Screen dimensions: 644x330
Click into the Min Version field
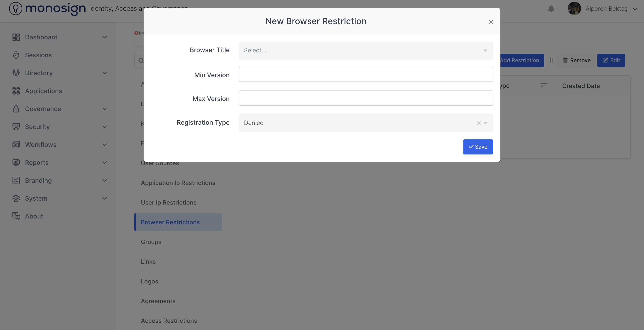click(366, 74)
